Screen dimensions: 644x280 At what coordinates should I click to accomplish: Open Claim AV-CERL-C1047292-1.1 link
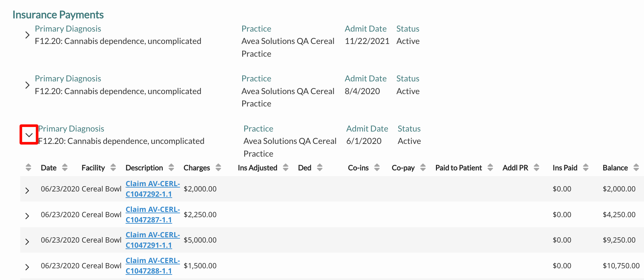[152, 189]
